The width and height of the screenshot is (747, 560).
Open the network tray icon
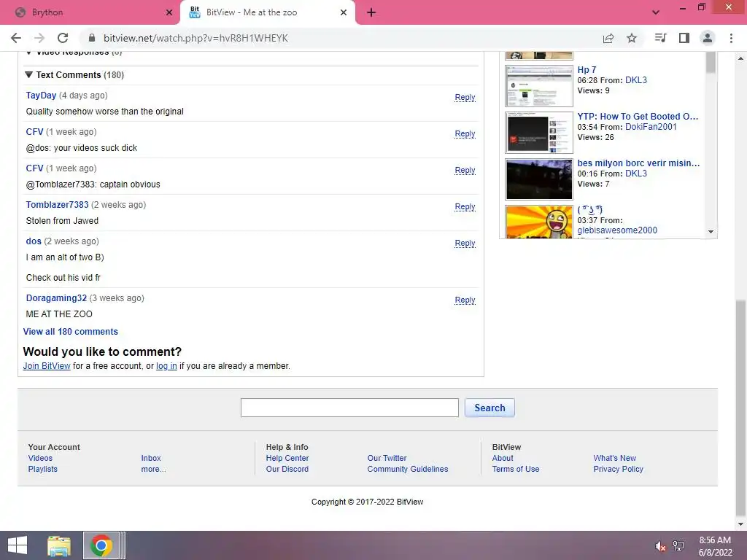pyautogui.click(x=678, y=546)
